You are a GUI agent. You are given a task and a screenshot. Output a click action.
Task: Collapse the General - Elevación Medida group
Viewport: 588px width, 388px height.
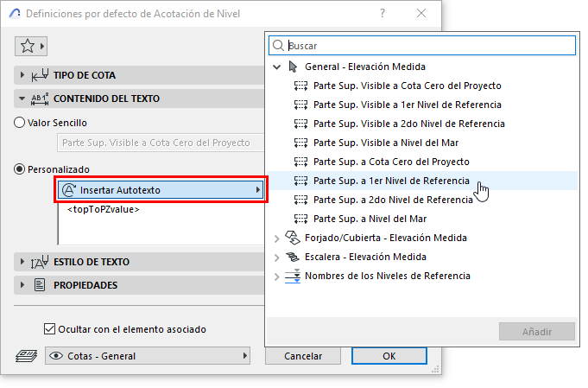point(277,67)
